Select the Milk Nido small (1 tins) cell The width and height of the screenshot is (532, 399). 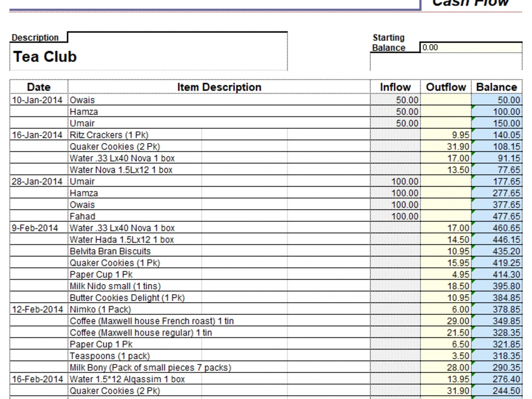click(219, 286)
